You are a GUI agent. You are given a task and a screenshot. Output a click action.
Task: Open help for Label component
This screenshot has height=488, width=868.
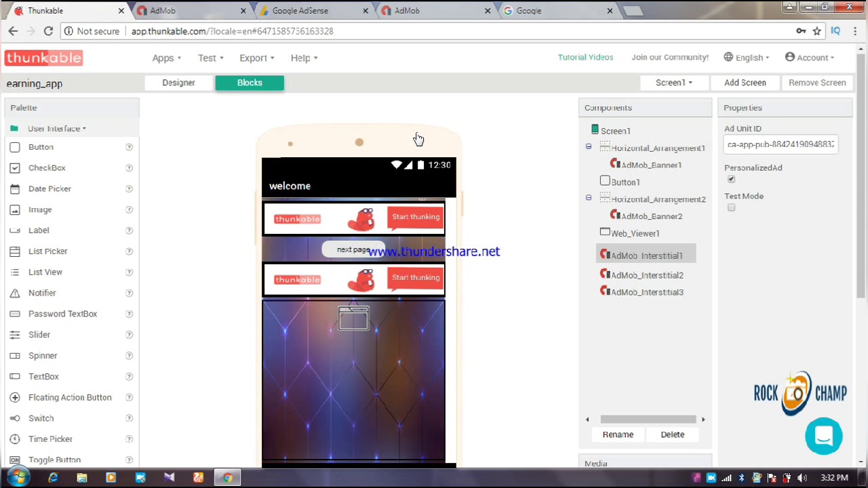129,230
